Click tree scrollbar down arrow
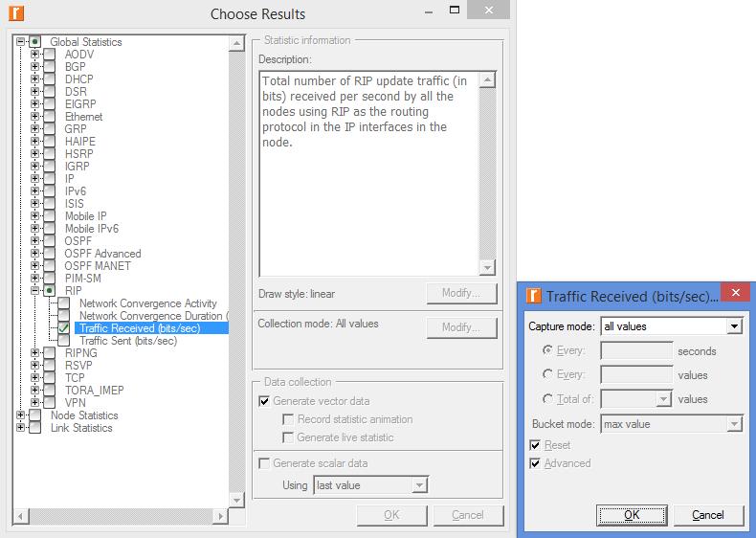Viewport: 756px width, 538px height. [236, 500]
